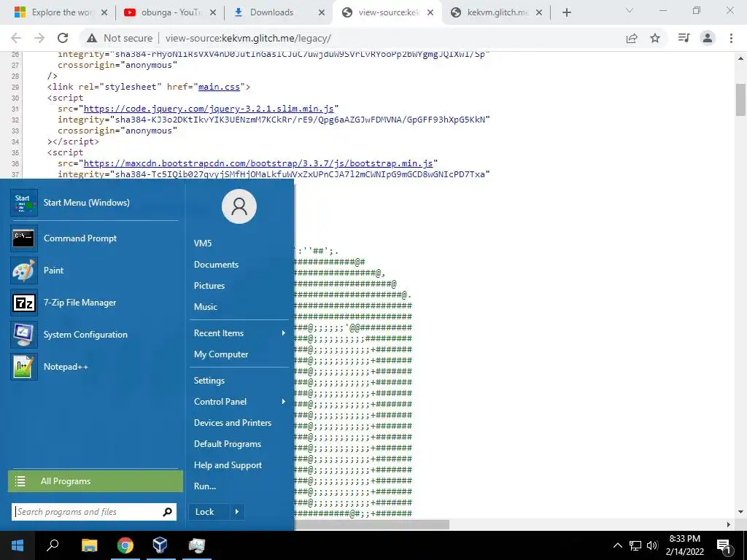Image resolution: width=747 pixels, height=560 pixels.
Task: Click the user account avatar picture
Action: point(239,206)
